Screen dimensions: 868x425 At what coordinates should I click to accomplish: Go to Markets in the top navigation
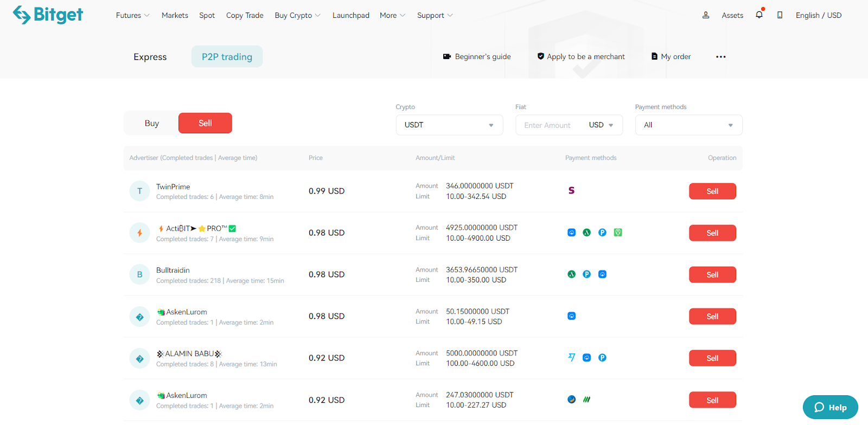[175, 15]
